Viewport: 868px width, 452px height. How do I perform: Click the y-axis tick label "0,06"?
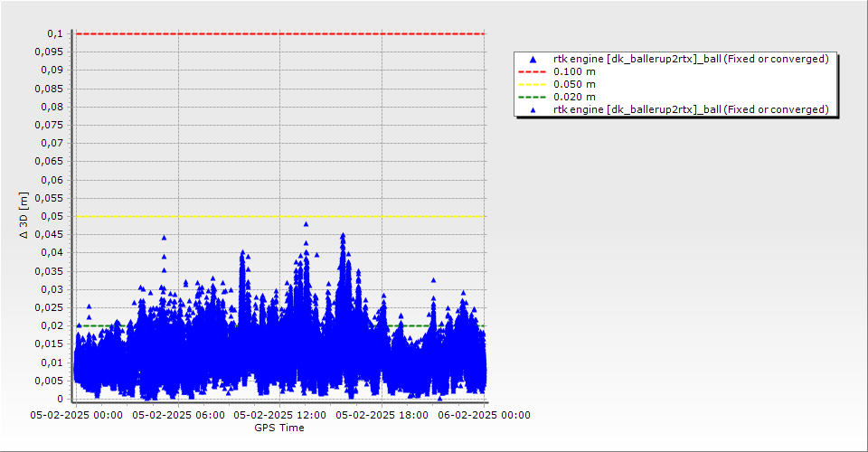click(x=52, y=180)
